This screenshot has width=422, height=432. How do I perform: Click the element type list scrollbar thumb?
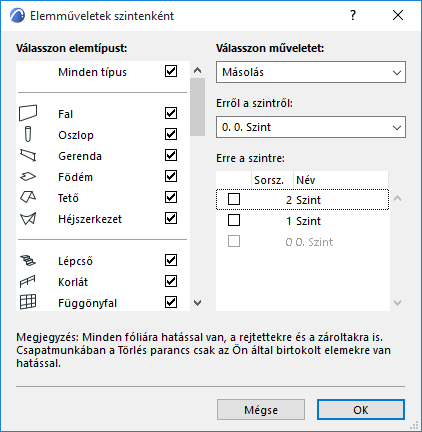[198, 107]
